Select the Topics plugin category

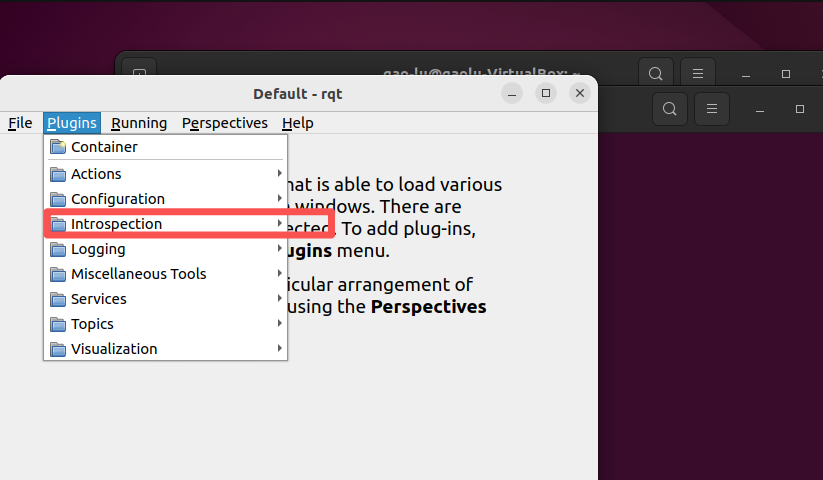tap(165, 324)
